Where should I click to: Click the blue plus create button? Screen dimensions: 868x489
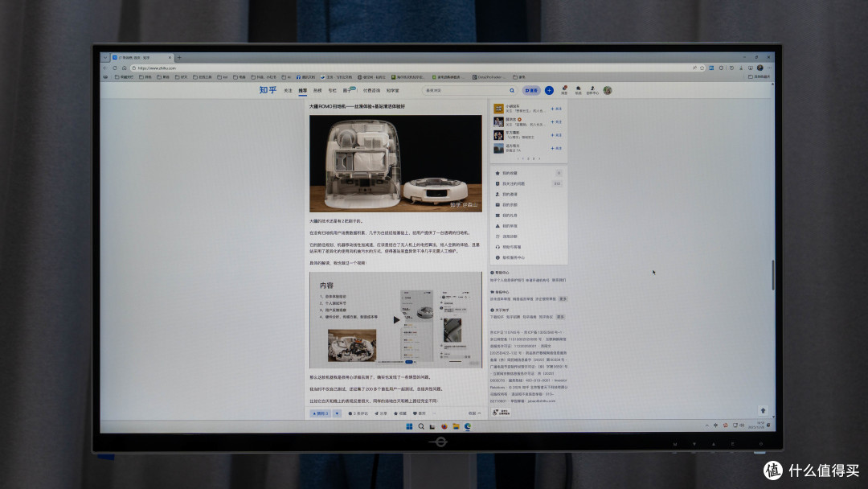pos(549,90)
